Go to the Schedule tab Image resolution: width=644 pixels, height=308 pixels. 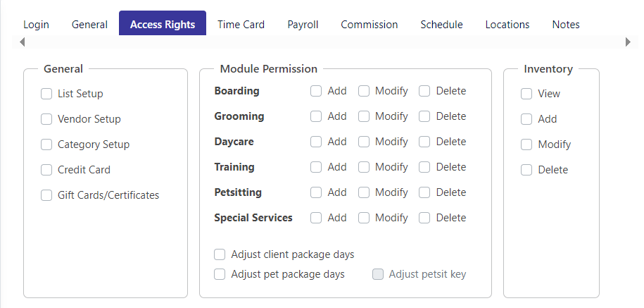(441, 25)
